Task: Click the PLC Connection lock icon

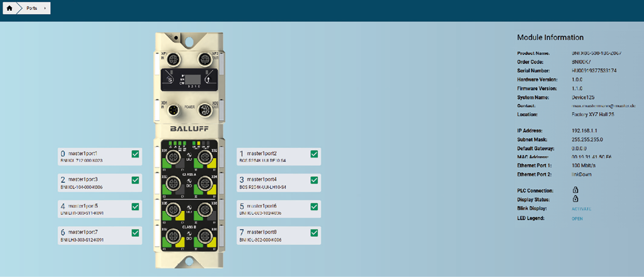Action: click(x=575, y=190)
